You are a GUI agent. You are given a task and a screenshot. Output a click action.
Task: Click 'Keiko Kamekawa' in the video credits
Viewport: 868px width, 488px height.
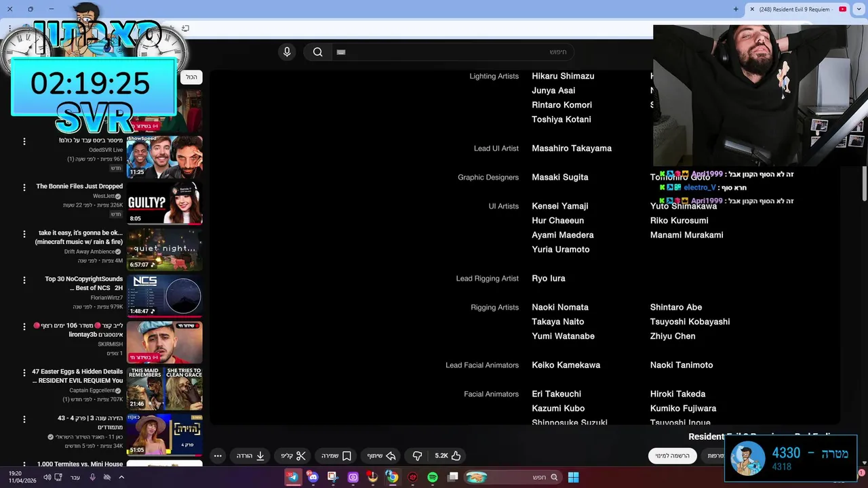[566, 365]
